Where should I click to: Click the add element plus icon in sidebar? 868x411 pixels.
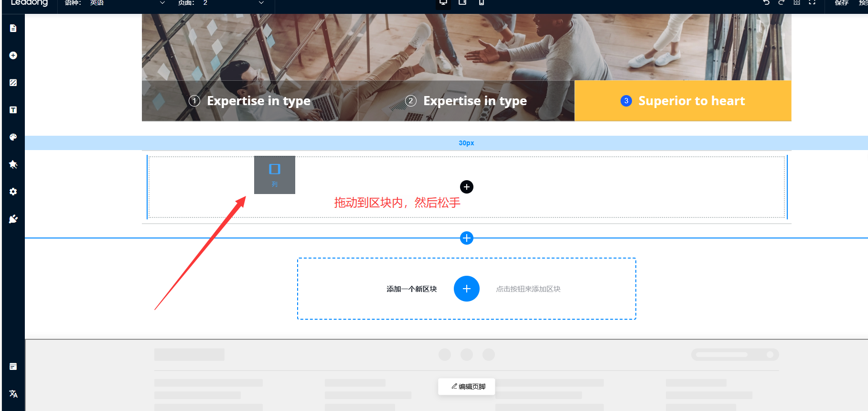(13, 55)
